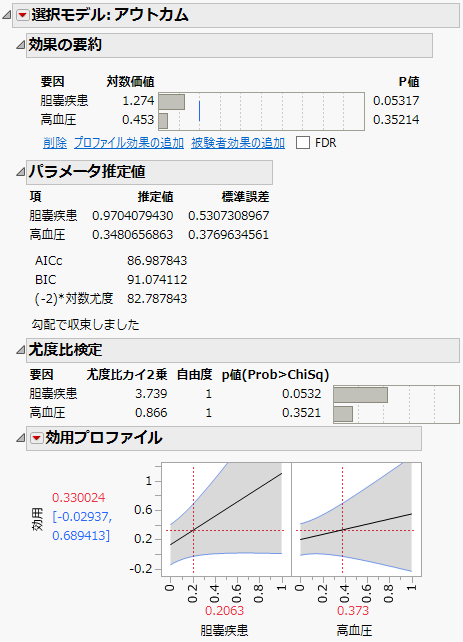Image resolution: width=463 pixels, height=642 pixels.
Task: Collapse the 効用プロファイル section
Action: (20, 438)
